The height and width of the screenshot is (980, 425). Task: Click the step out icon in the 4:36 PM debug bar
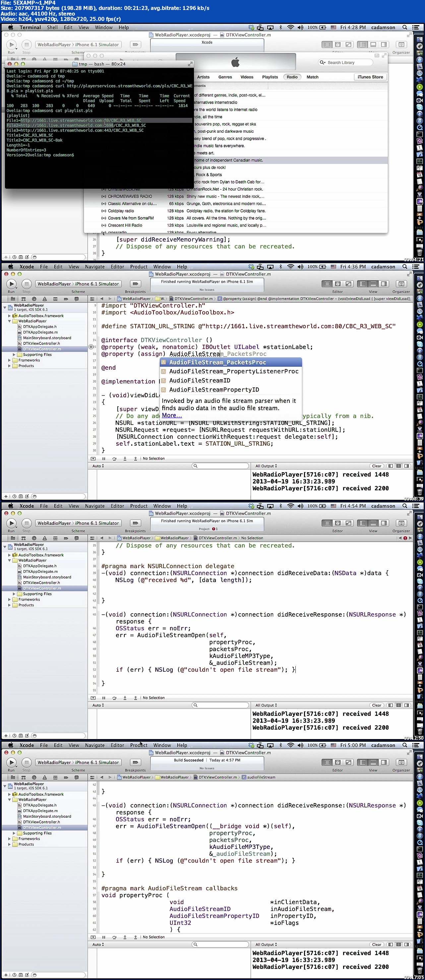135,458
